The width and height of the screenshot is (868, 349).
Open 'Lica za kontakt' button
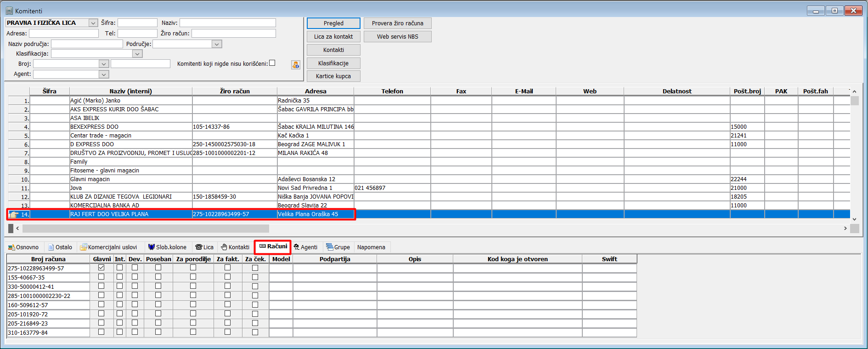pos(333,37)
